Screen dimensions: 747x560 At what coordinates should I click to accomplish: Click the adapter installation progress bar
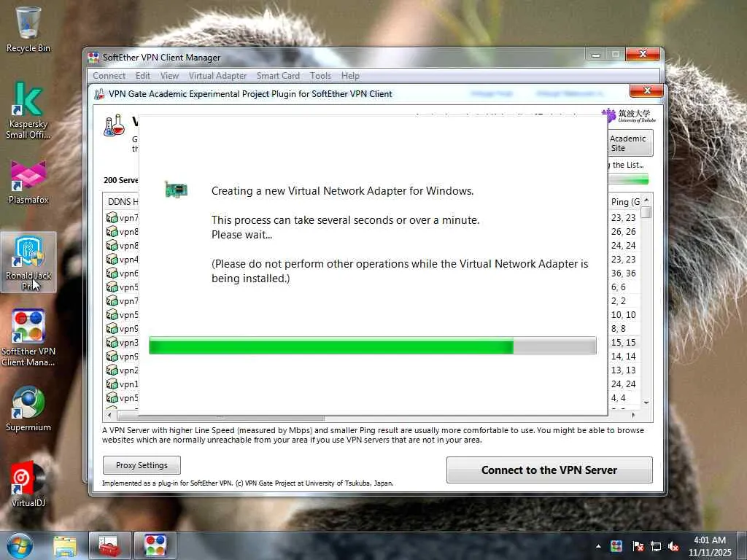373,345
